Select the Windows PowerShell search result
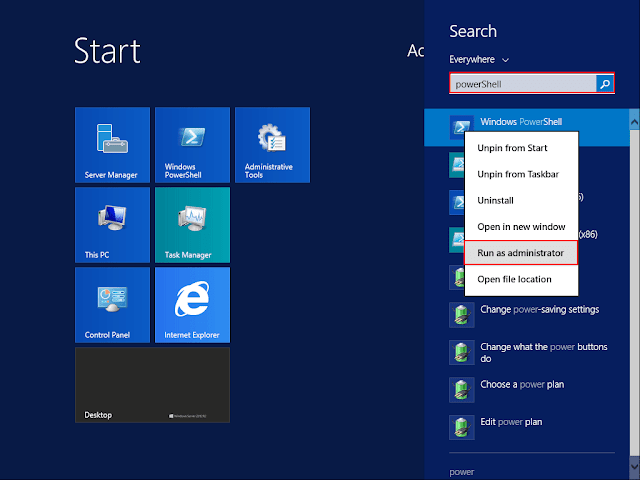Viewport: 640px width, 480px height. click(527, 127)
